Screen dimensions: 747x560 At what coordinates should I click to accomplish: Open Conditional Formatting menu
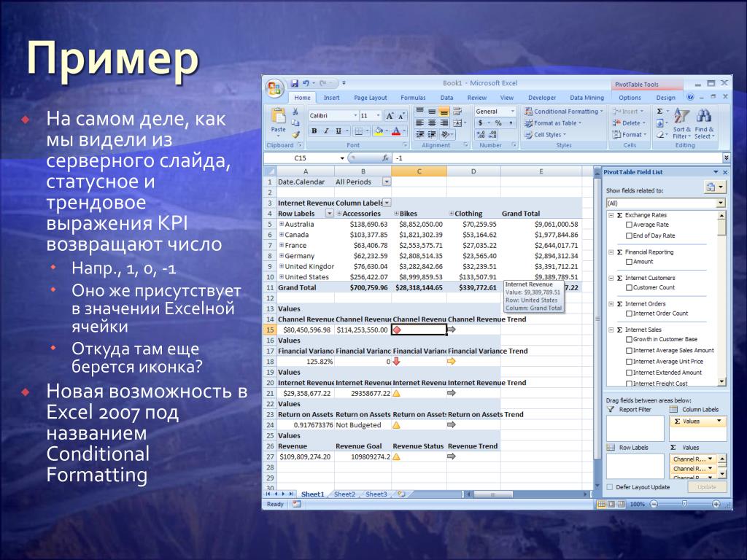(564, 112)
